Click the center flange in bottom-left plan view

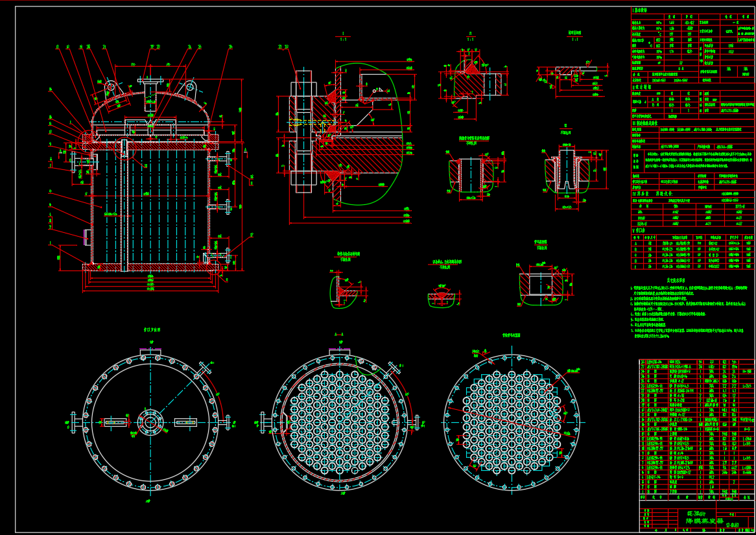click(150, 423)
